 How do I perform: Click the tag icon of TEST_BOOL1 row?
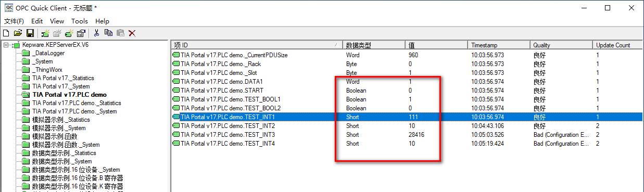pos(176,99)
